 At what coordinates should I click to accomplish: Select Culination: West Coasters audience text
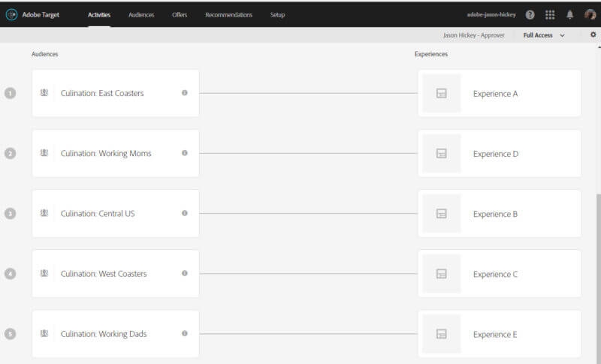(x=104, y=274)
